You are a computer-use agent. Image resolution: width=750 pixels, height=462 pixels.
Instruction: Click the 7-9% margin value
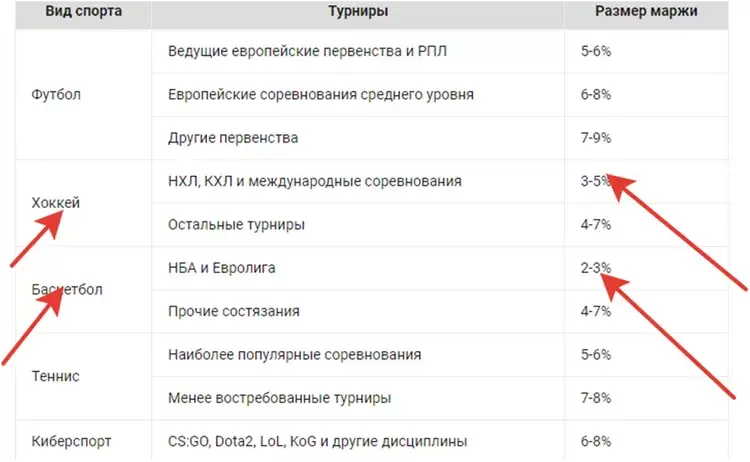point(596,138)
